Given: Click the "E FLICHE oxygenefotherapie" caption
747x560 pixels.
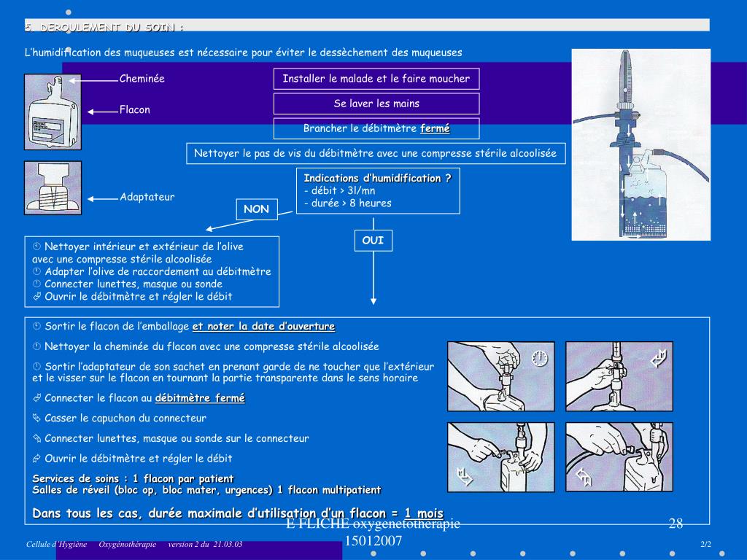Looking at the screenshot, I should click(373, 524).
